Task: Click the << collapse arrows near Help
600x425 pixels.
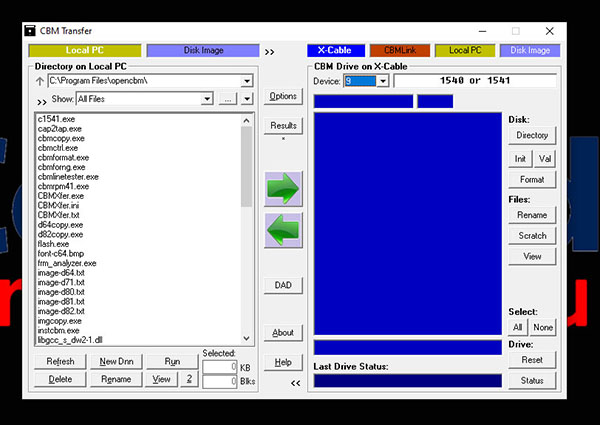Action: point(295,382)
